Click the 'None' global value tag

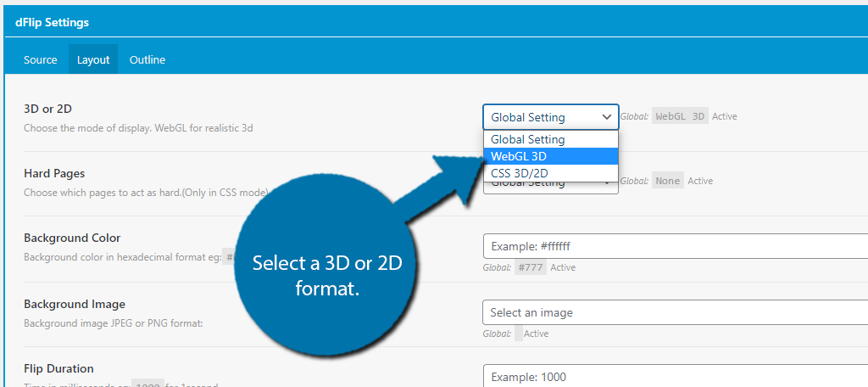pos(668,181)
